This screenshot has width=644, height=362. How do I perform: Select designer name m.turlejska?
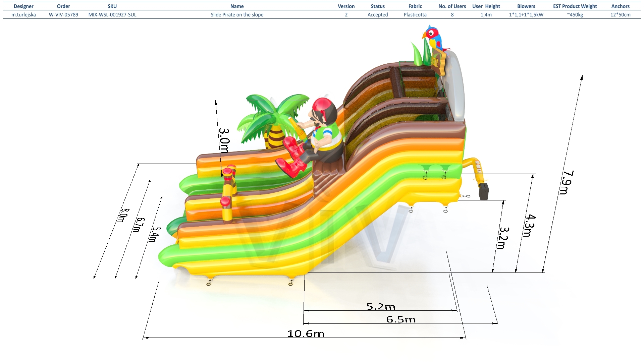(x=23, y=15)
